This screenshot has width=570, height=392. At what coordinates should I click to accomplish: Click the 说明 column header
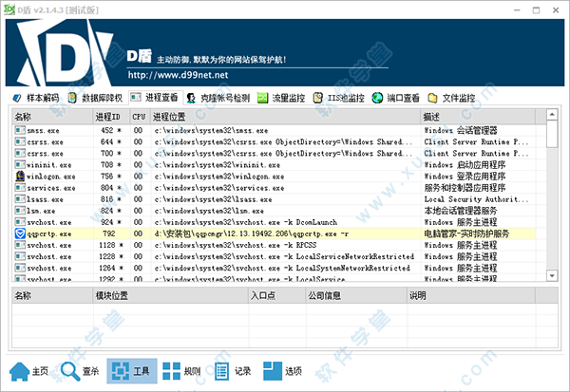(471, 296)
